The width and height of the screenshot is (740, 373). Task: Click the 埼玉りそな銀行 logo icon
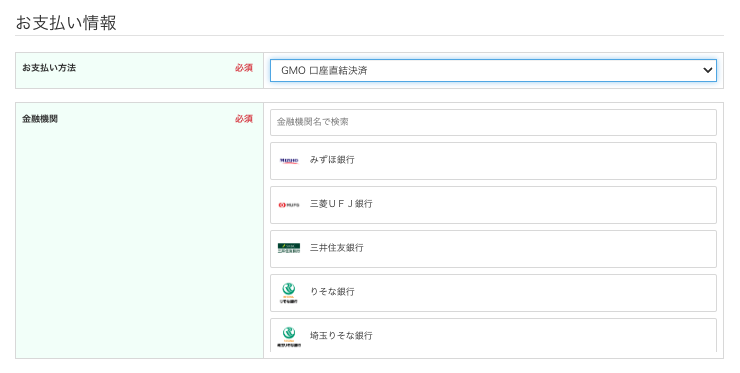pos(289,337)
